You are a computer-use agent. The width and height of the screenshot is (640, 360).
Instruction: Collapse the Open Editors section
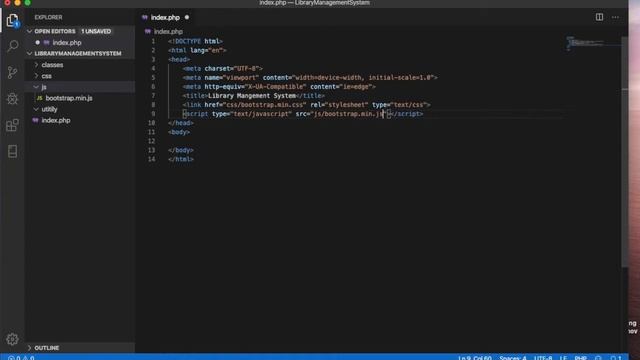[29, 31]
